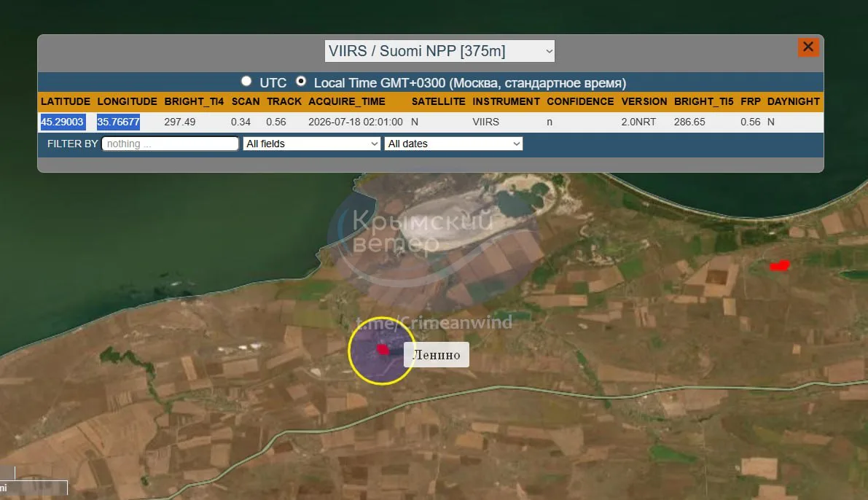Click the Ленино map label

pos(437,355)
